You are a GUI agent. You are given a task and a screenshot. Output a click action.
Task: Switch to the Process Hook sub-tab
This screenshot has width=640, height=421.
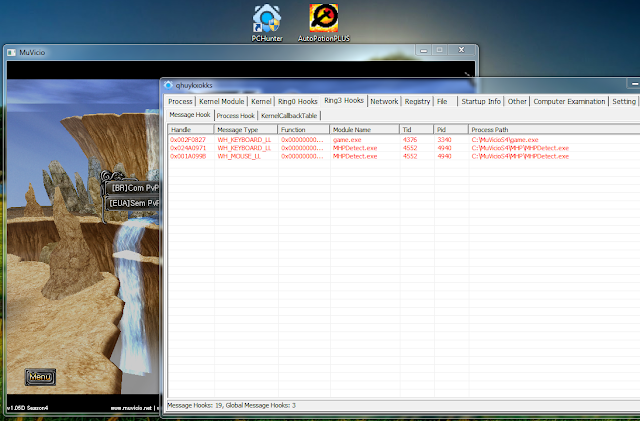coord(236,116)
